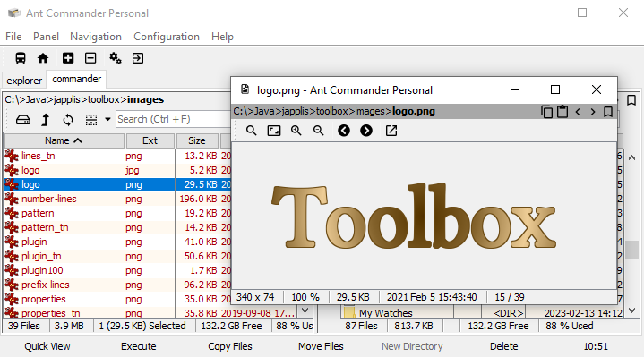
Task: Zoom out on the logo image
Action: [x=318, y=131]
